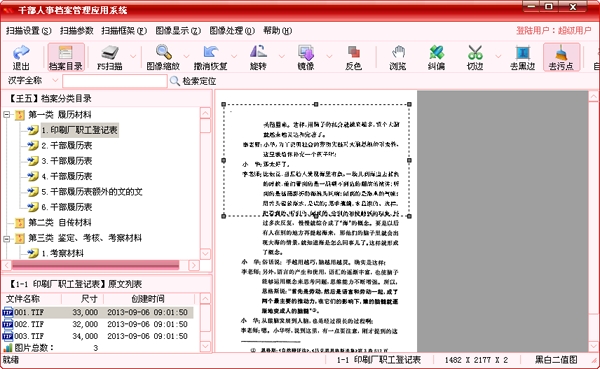Select tree item 2. 干部履历表
This screenshot has width=600, height=369.
click(67, 145)
